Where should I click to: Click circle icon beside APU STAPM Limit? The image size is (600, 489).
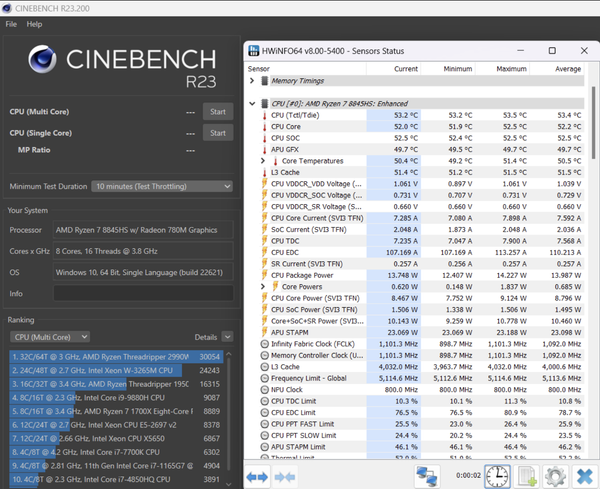click(x=264, y=447)
